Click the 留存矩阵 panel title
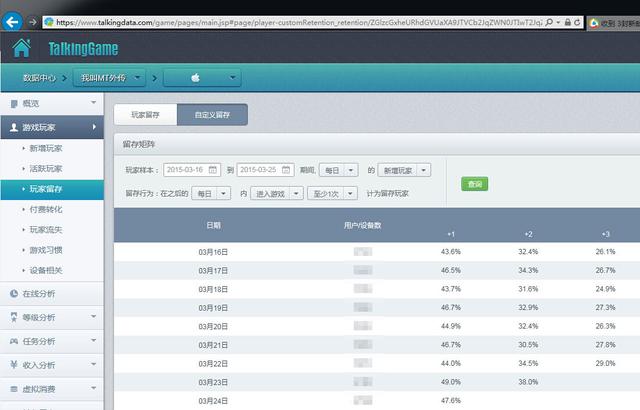Viewport: 640px width, 410px height. pos(139,144)
